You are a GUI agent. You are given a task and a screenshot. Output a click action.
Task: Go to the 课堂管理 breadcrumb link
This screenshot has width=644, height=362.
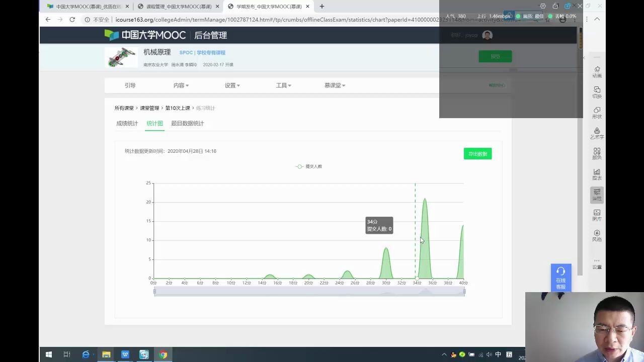(149, 108)
